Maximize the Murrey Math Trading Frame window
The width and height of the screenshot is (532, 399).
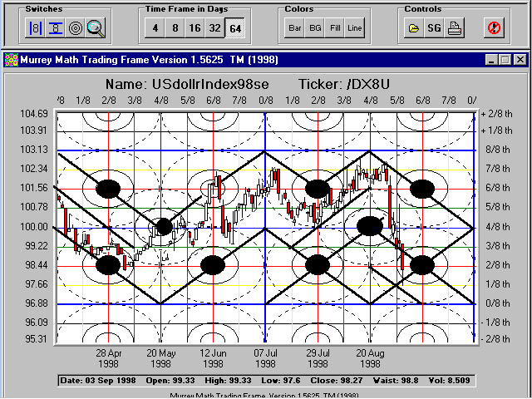pyautogui.click(x=505, y=60)
